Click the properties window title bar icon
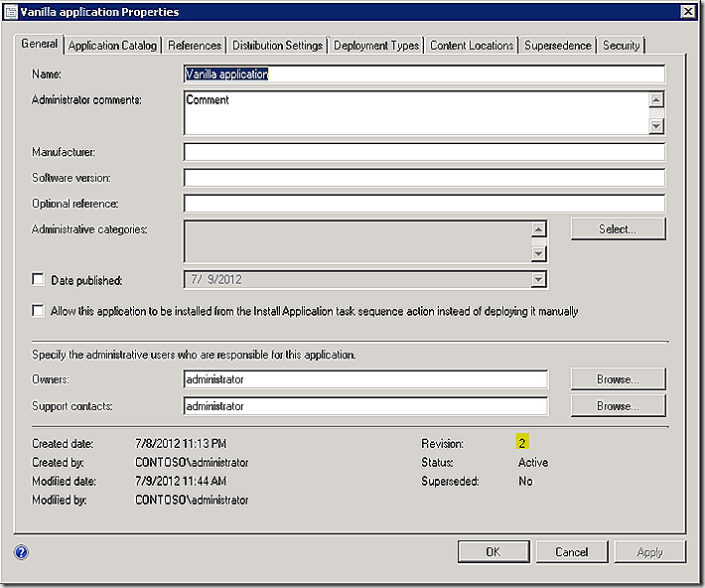The width and height of the screenshot is (705, 588). (11, 12)
